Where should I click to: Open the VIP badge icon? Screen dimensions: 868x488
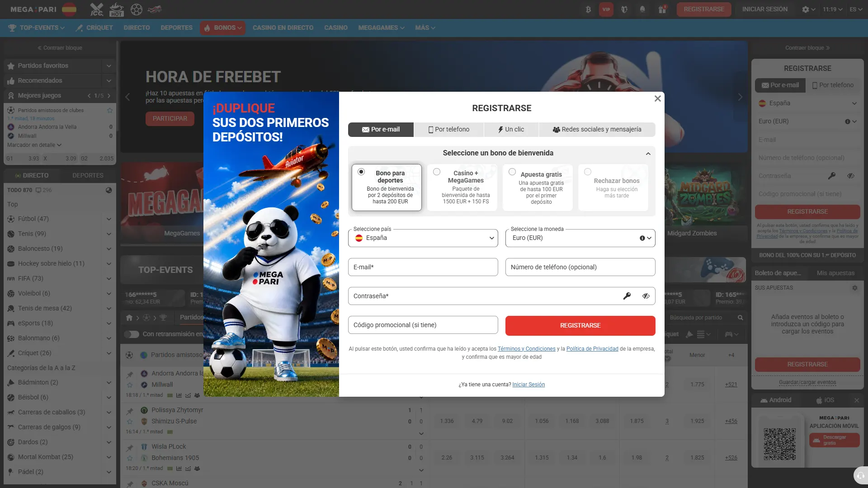(606, 9)
